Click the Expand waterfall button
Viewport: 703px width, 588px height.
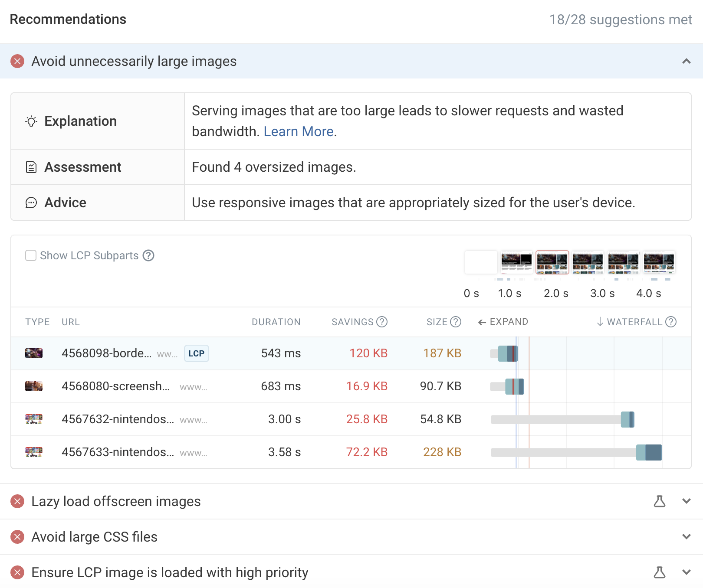[x=503, y=322]
